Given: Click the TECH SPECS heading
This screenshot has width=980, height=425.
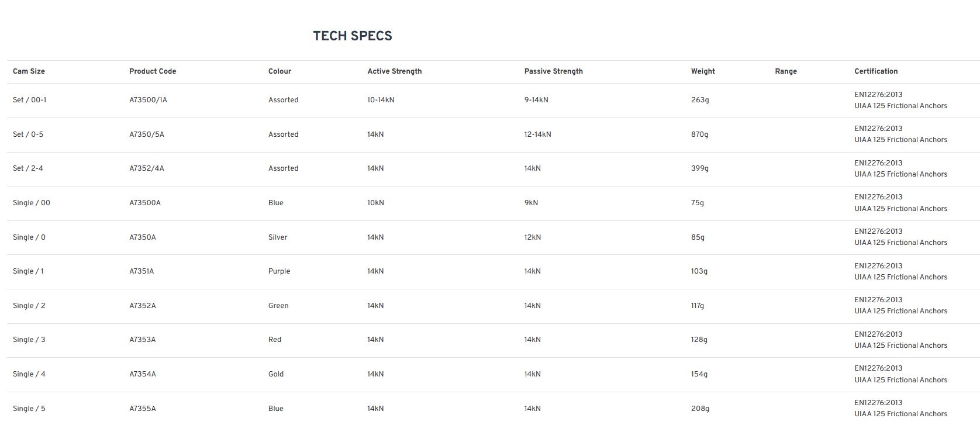Looking at the screenshot, I should point(353,36).
